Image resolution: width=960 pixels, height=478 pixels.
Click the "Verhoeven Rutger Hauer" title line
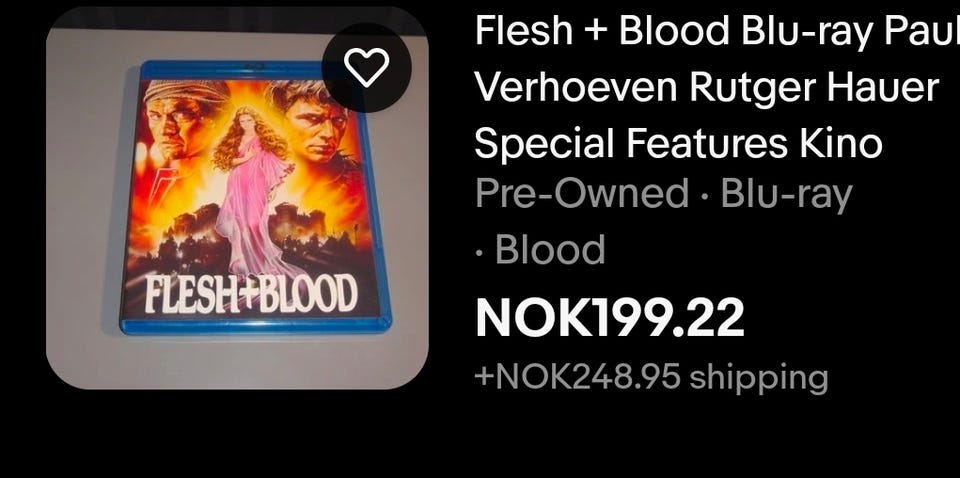707,87
